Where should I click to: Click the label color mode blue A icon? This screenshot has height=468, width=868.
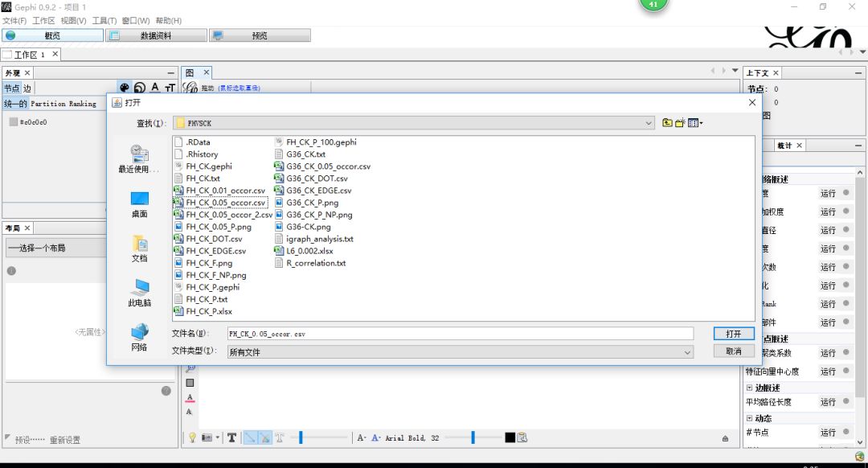376,437
